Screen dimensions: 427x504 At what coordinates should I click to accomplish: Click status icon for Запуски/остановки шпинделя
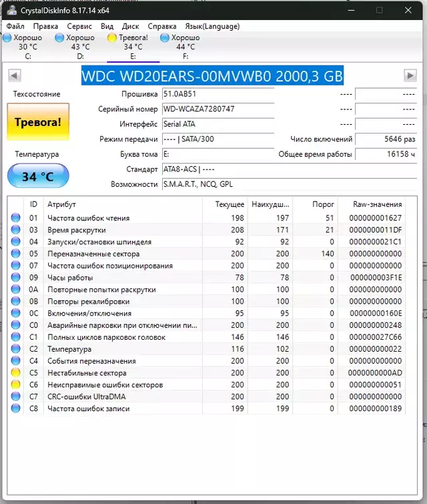(16, 242)
